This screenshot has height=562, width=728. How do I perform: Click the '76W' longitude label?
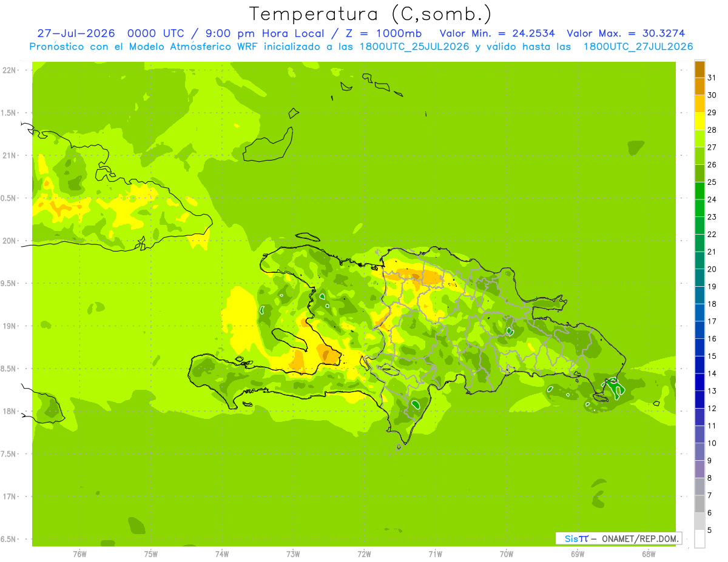(79, 554)
